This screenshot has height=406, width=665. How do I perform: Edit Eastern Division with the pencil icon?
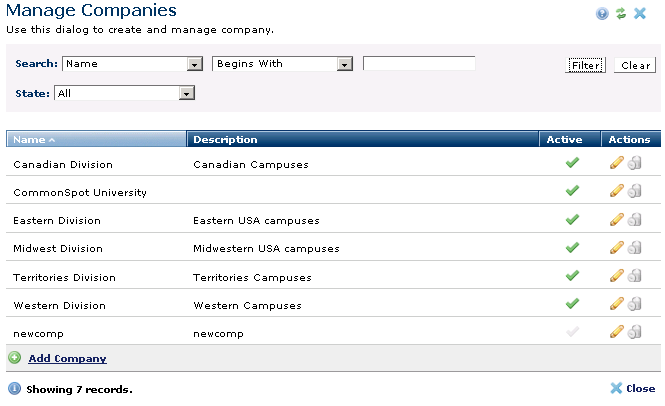[616, 220]
